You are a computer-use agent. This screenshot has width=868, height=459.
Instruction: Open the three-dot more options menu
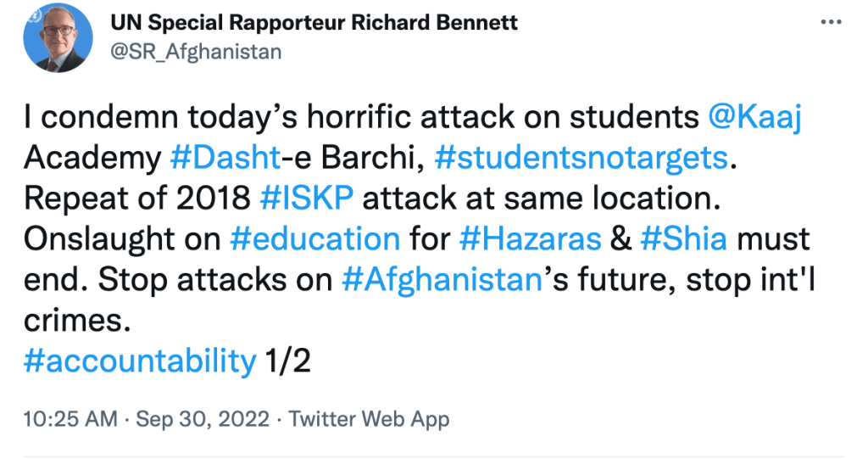click(830, 23)
